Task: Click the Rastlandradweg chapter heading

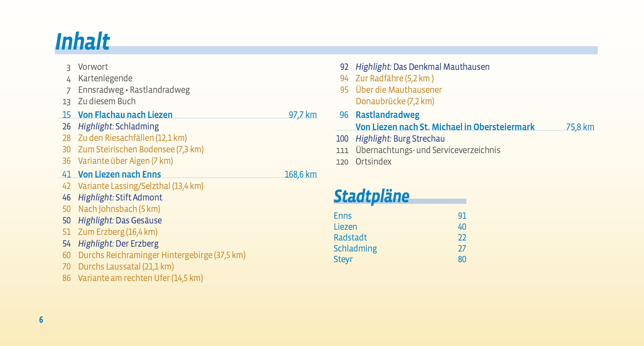Action: click(387, 115)
